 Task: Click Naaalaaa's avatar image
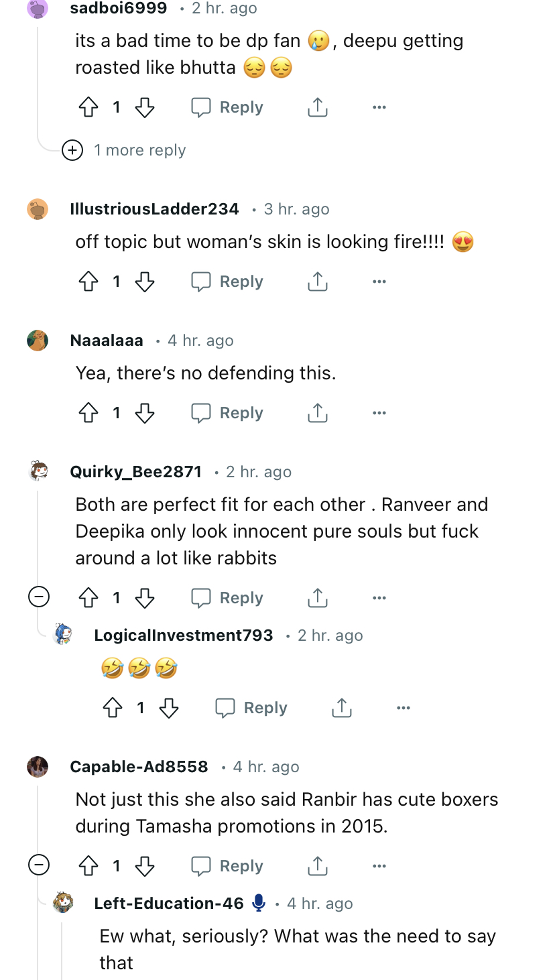pos(38,341)
